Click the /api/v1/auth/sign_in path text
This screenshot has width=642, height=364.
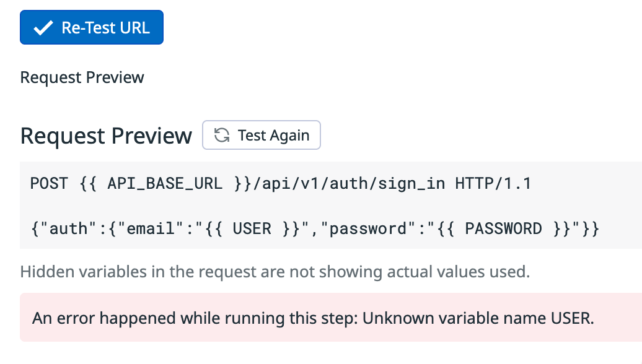[x=349, y=183]
